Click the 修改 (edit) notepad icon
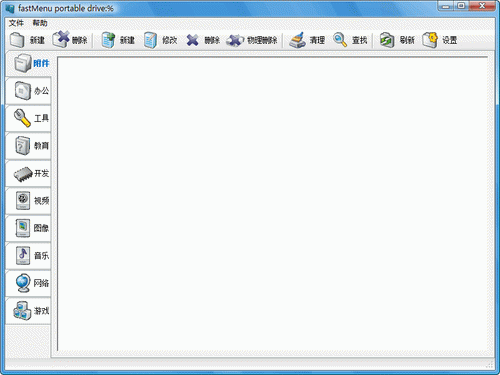Image resolution: width=500 pixels, height=375 pixels. click(150, 40)
